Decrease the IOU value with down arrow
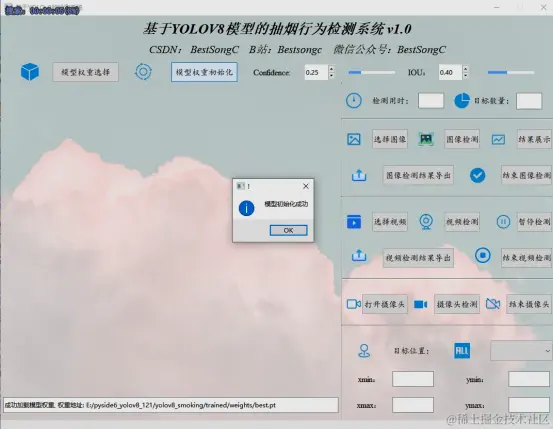This screenshot has width=554, height=430. [x=465, y=75]
